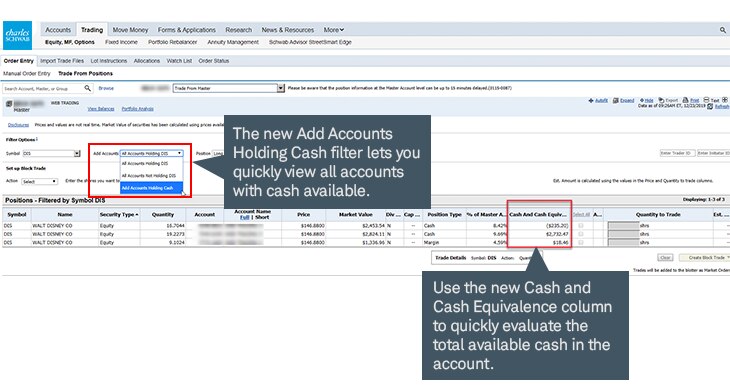Open the News & Resources tab
730x390 pixels.
tap(288, 30)
